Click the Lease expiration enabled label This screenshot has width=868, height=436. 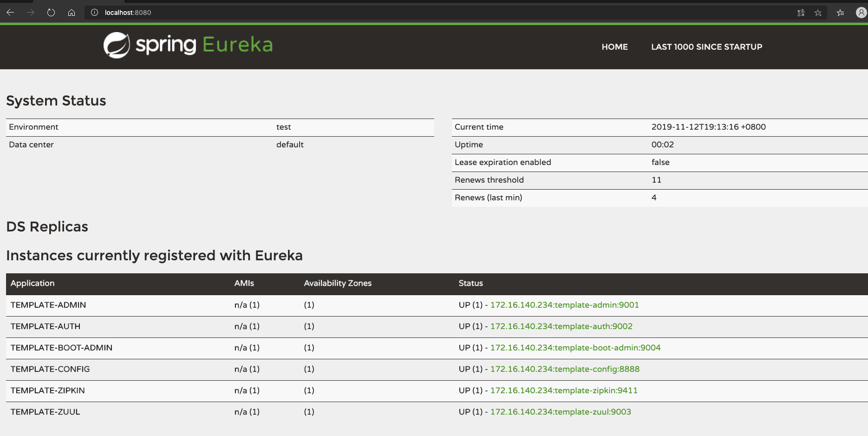(x=503, y=163)
